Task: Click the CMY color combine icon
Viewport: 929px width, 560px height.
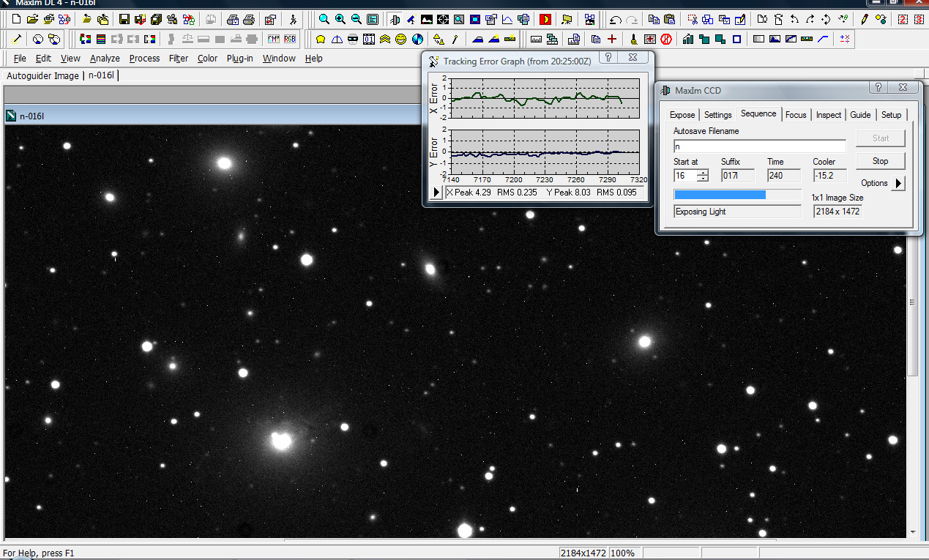Action: 274,39
